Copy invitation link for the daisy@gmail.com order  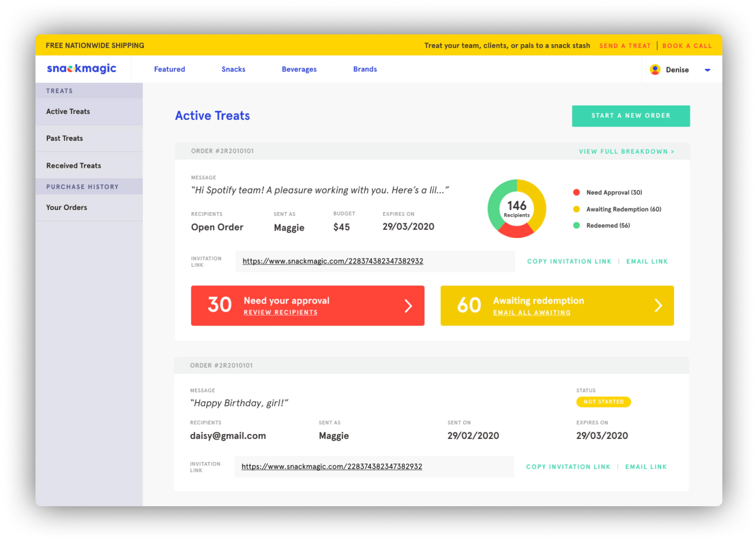pyautogui.click(x=568, y=467)
